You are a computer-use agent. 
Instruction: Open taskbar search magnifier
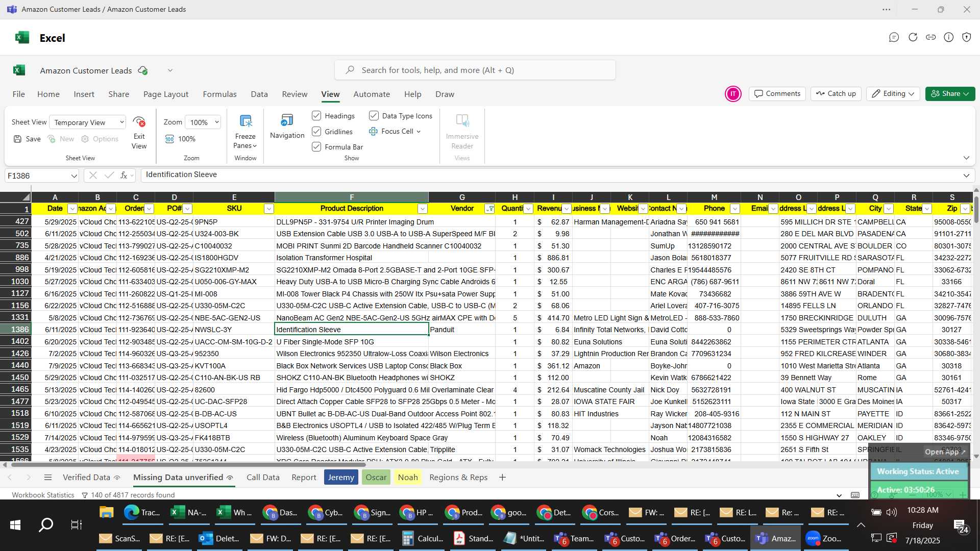tap(46, 524)
